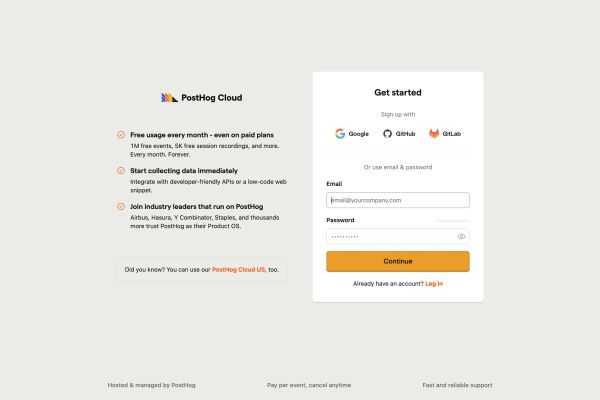600x400 pixels.
Task: Show password using the eye icon
Action: (x=461, y=237)
